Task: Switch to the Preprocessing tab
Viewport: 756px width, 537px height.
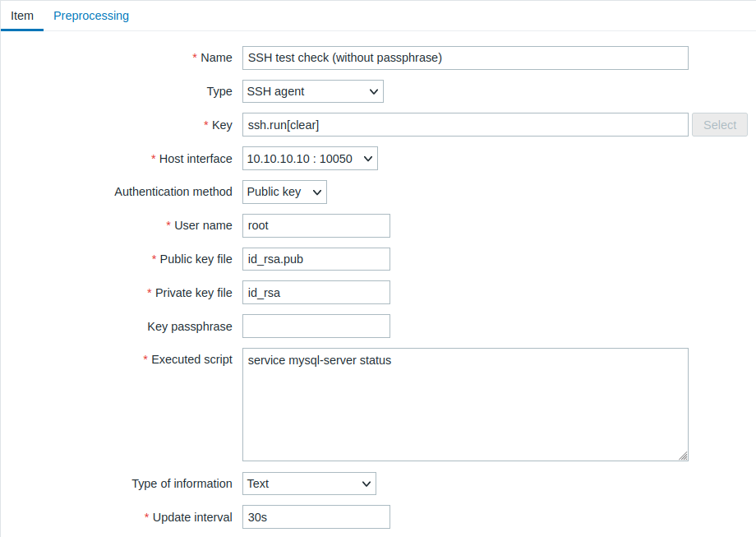Action: coord(91,16)
